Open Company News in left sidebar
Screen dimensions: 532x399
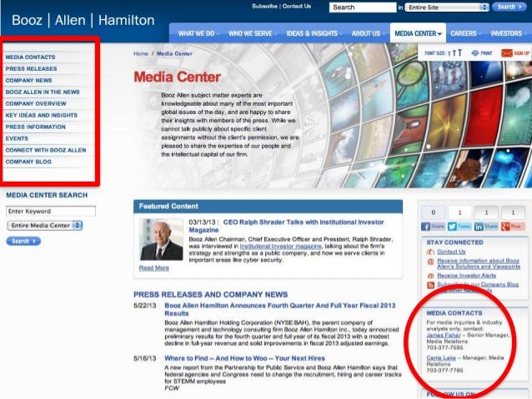coord(28,80)
